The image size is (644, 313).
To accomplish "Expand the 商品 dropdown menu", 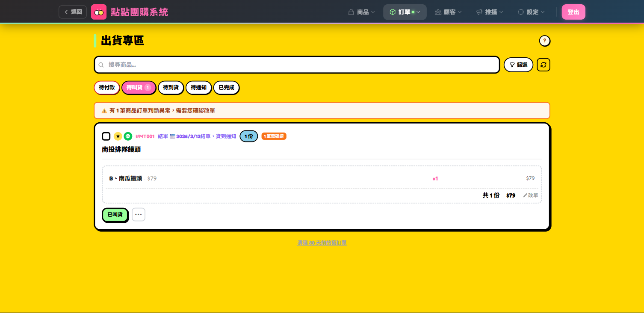I will click(x=362, y=12).
